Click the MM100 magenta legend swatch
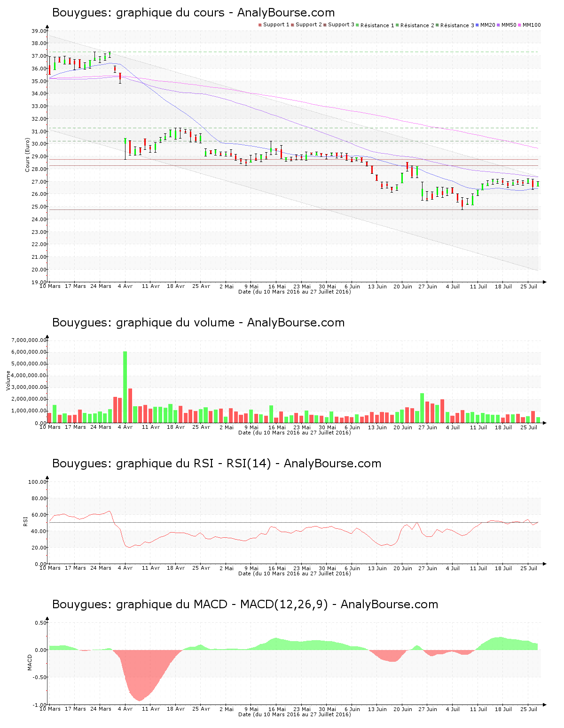This screenshot has width=564, height=728. click(520, 25)
